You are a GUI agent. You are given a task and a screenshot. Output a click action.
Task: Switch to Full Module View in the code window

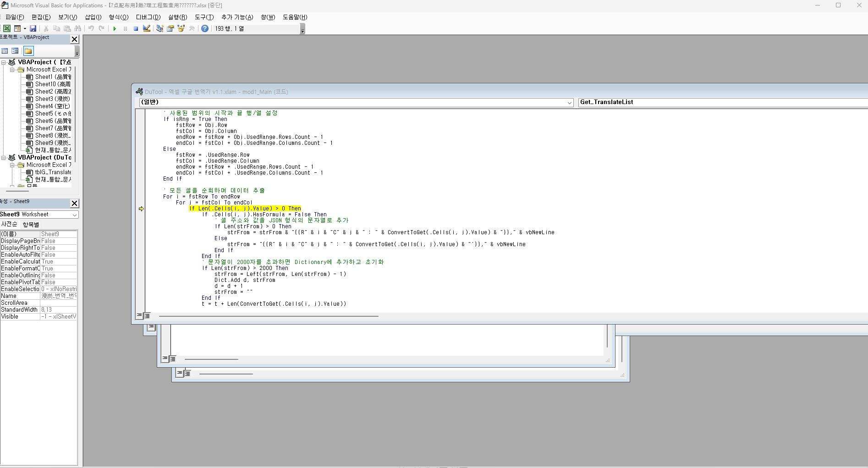click(x=147, y=316)
